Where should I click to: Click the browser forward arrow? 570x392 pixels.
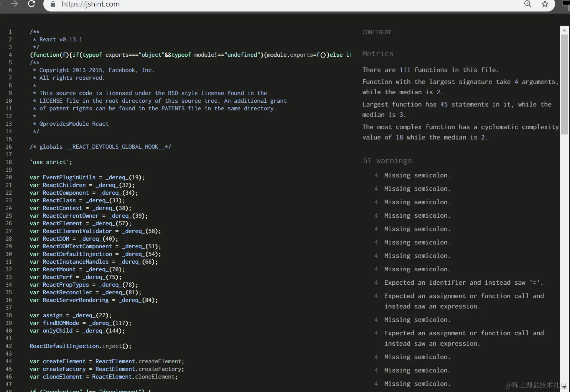pos(14,3)
